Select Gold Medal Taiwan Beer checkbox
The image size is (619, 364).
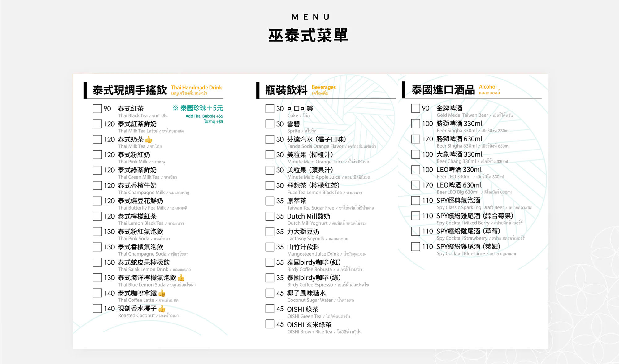click(x=415, y=108)
